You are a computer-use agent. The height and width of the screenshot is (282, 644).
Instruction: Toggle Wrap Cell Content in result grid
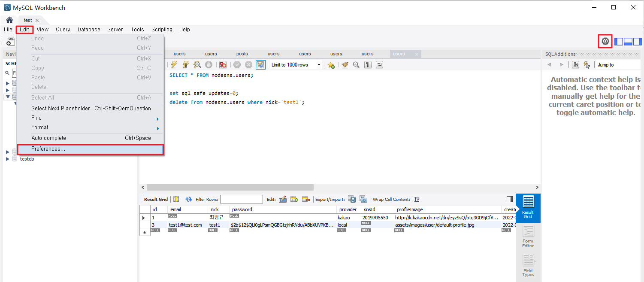click(x=417, y=199)
